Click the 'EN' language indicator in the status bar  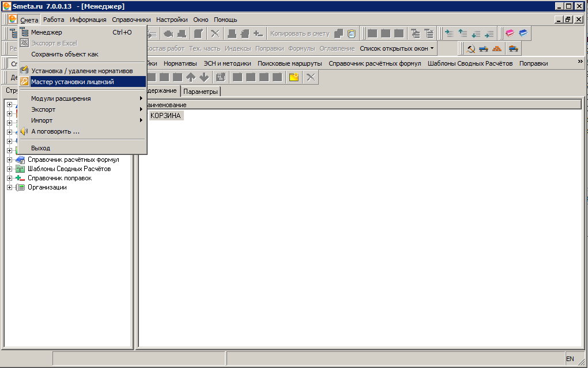click(570, 359)
